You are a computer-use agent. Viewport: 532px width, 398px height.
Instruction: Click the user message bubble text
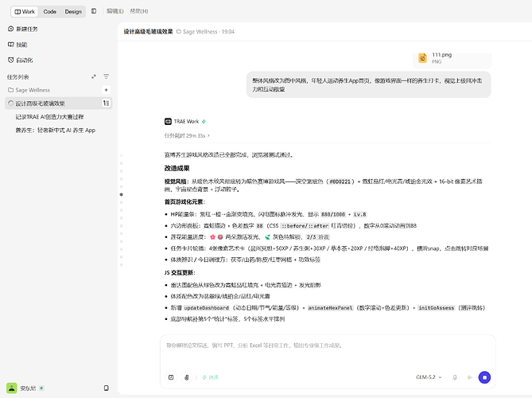click(367, 85)
